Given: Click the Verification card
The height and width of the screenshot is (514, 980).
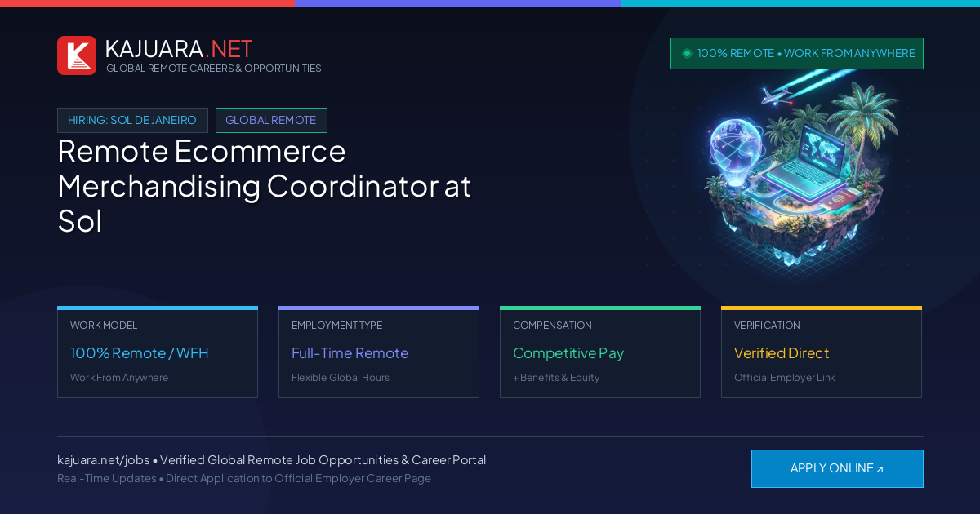Looking at the screenshot, I should tap(822, 352).
